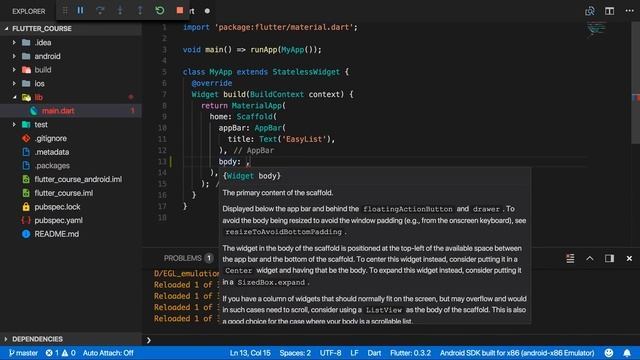This screenshot has height=360, width=640.
Task: Place cursor on line 13 'body:'
Action: coord(229,162)
